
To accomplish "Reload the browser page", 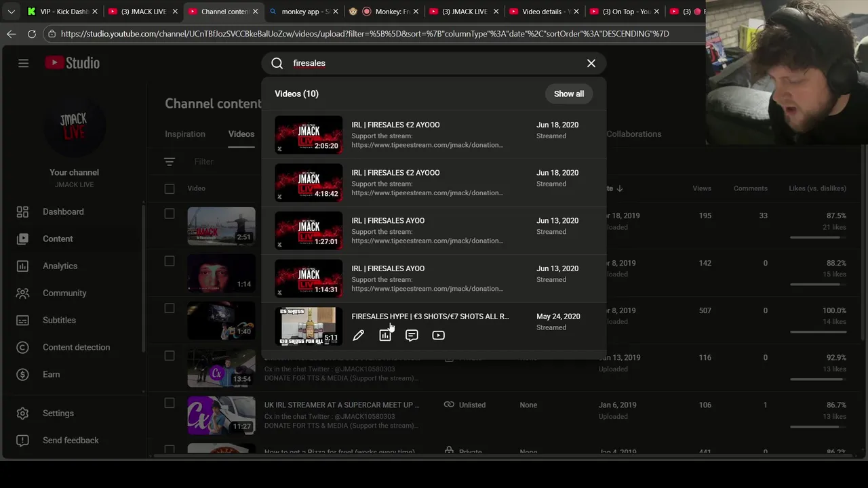I will pyautogui.click(x=32, y=33).
